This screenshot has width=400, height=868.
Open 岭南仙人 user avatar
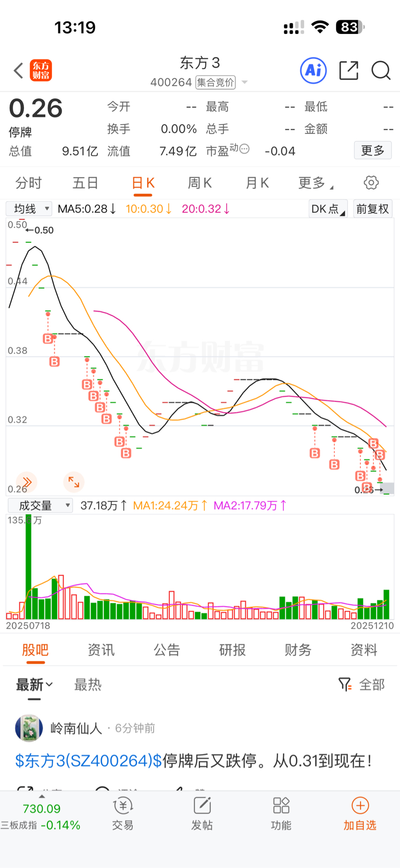pyautogui.click(x=29, y=728)
